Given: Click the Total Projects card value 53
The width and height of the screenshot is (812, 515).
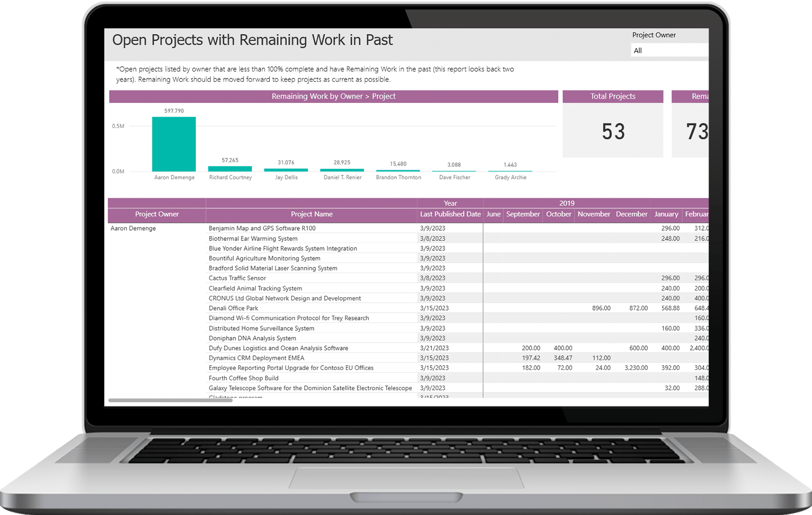Looking at the screenshot, I should point(613,131).
